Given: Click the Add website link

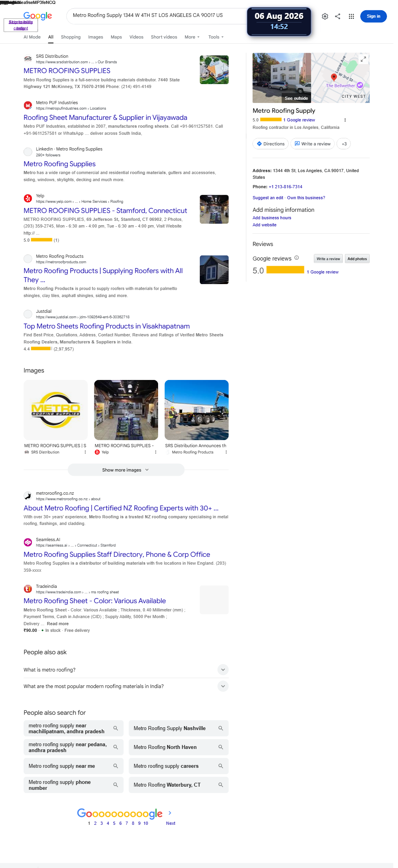Looking at the screenshot, I should coord(264,225).
